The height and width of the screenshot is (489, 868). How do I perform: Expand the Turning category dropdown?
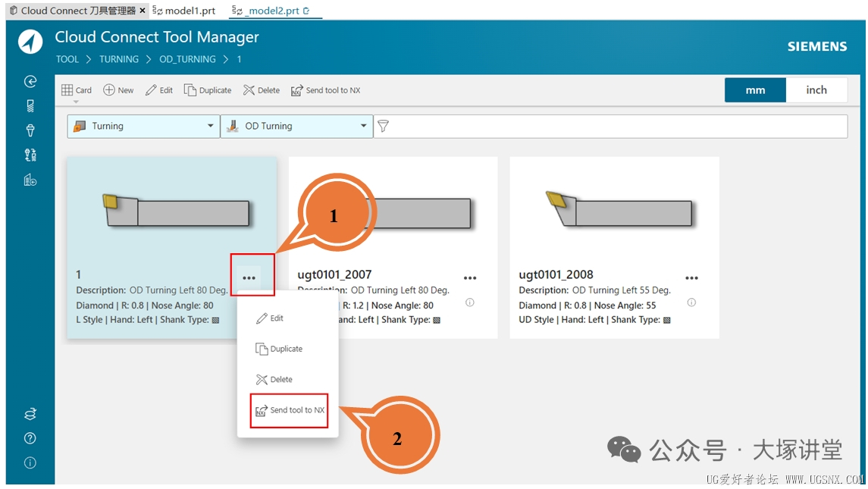[210, 127]
